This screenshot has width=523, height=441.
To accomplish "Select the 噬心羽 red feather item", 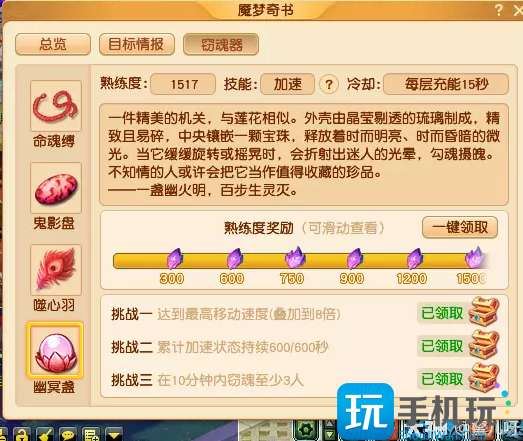I will [x=56, y=270].
